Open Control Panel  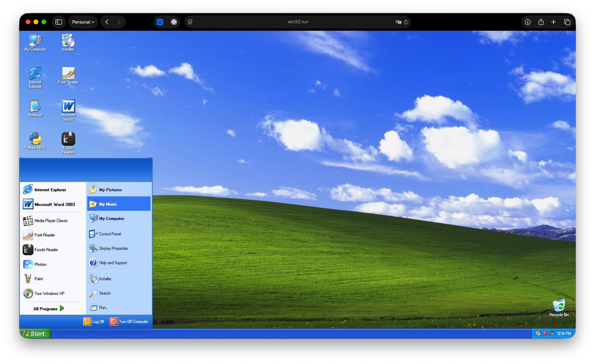119,234
